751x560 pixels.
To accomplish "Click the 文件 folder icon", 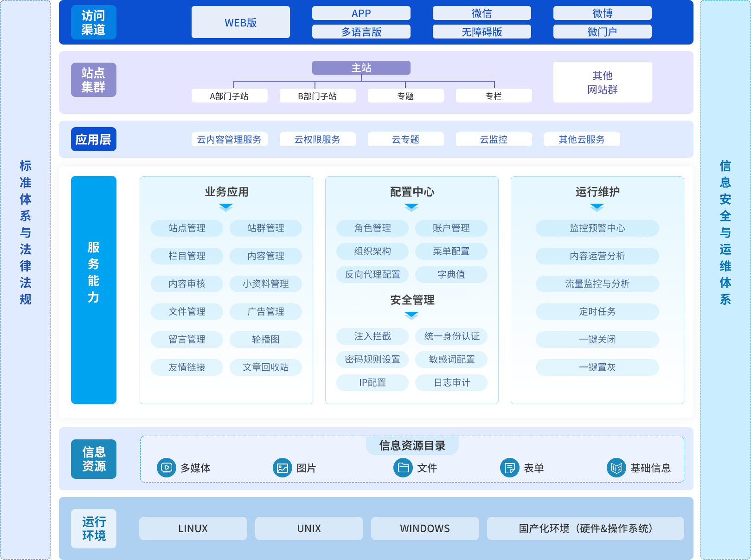I will coord(403,468).
